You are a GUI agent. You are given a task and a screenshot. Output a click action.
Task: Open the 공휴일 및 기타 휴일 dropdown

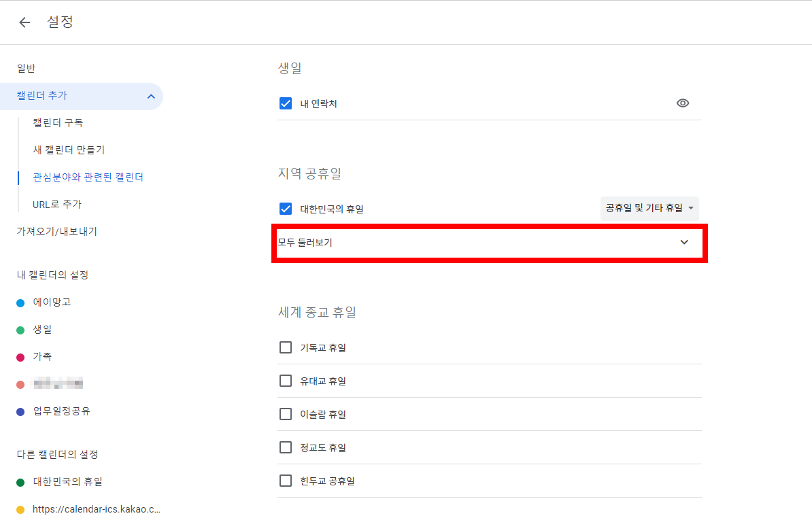[x=649, y=208]
